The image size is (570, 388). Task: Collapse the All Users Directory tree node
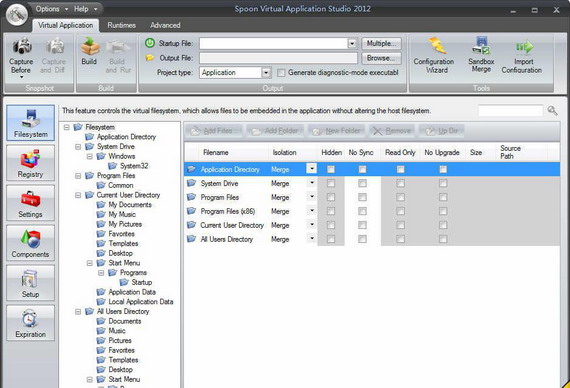[78, 312]
